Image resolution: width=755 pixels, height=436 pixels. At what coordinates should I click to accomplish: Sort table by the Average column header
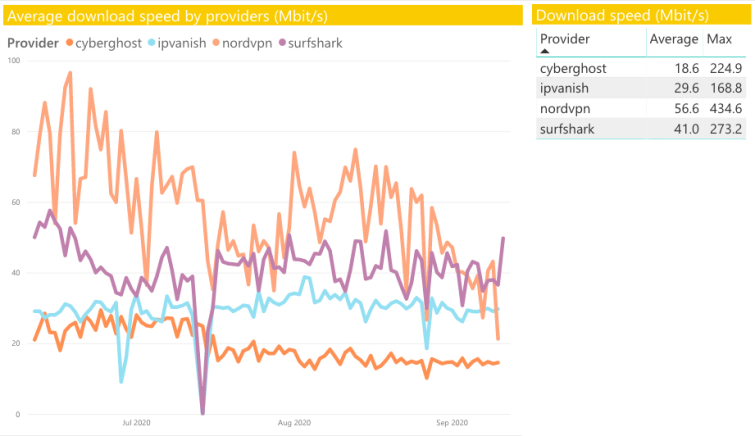tap(674, 39)
